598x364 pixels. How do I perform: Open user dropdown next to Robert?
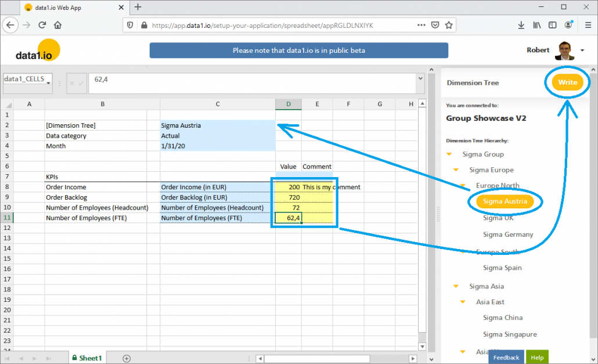point(582,51)
